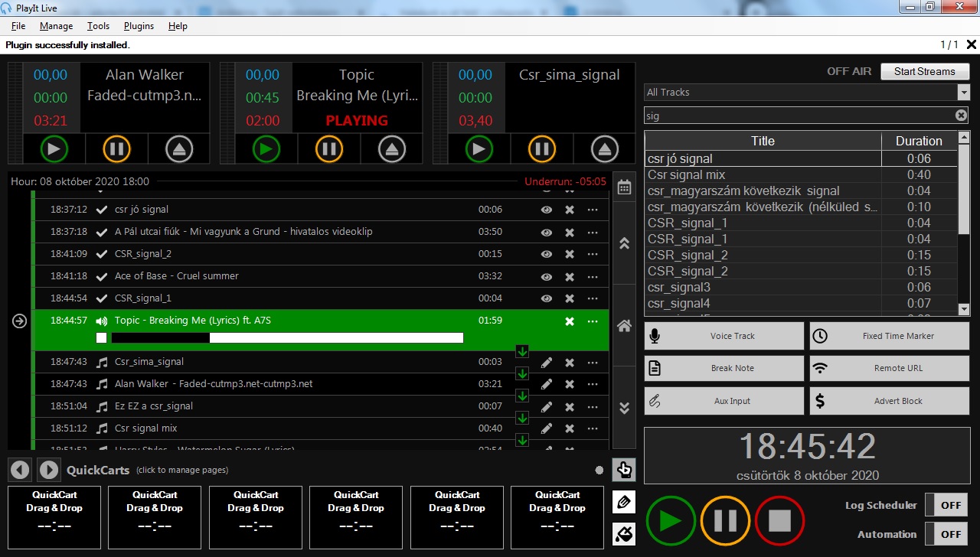
Task: Play the Topic Breaking Me deck
Action: (266, 148)
